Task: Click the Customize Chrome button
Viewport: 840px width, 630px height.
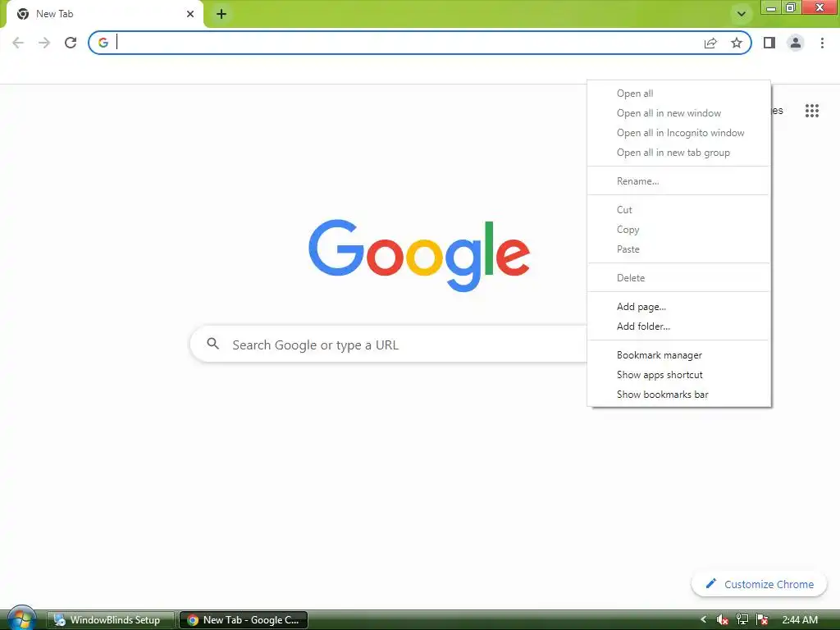Action: [x=759, y=584]
